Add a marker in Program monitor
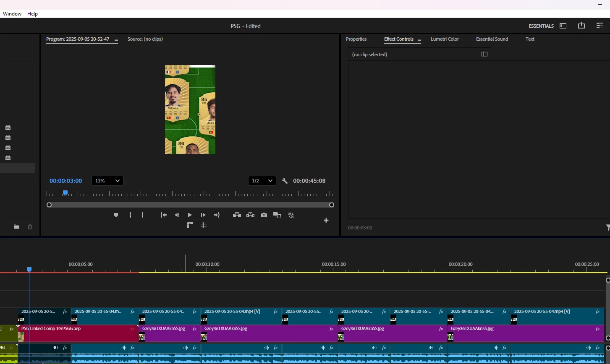610x364 pixels. point(116,215)
